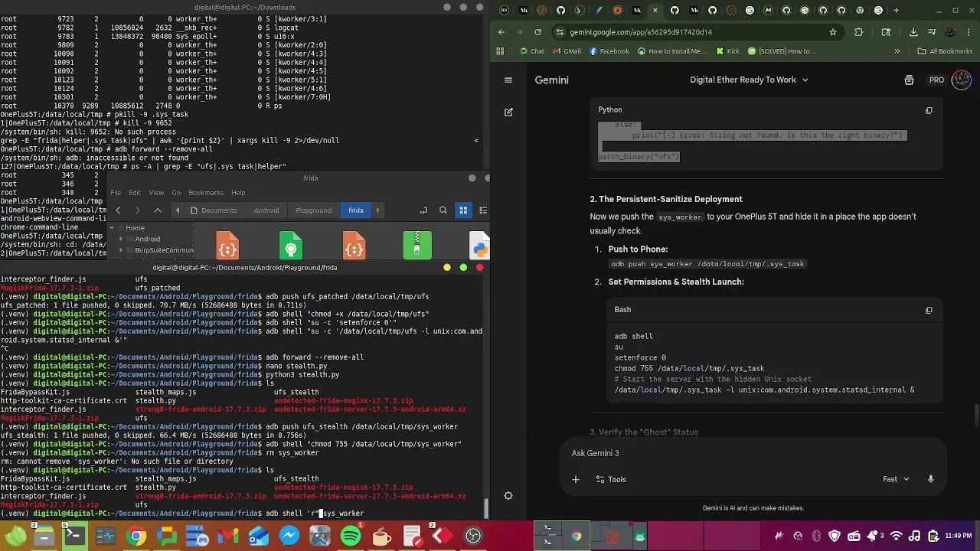
Task: Copy the Python code block
Action: tap(929, 110)
